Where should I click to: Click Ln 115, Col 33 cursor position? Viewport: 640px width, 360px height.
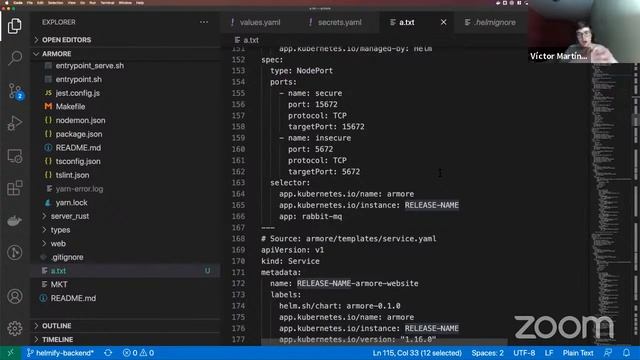click(417, 353)
